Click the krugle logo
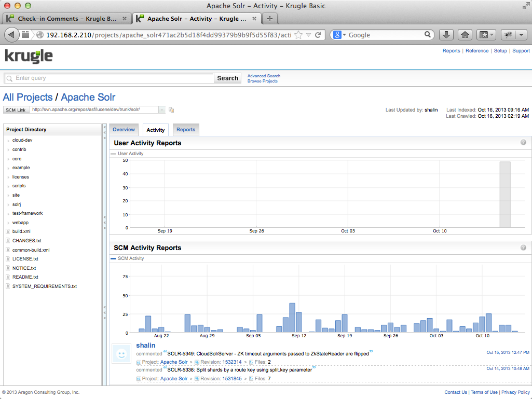The width and height of the screenshot is (532, 399). [29, 57]
